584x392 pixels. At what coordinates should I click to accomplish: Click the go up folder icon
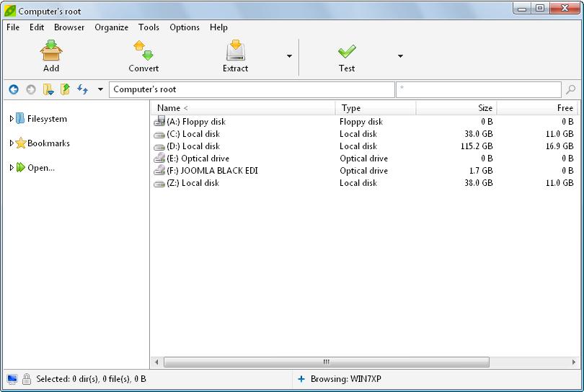click(x=65, y=89)
